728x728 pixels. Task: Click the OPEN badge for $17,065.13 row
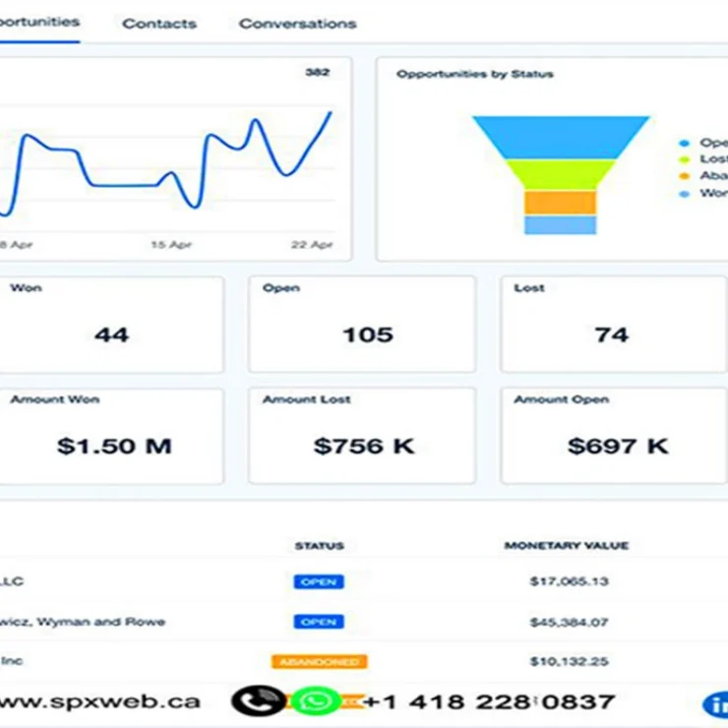[x=319, y=581]
